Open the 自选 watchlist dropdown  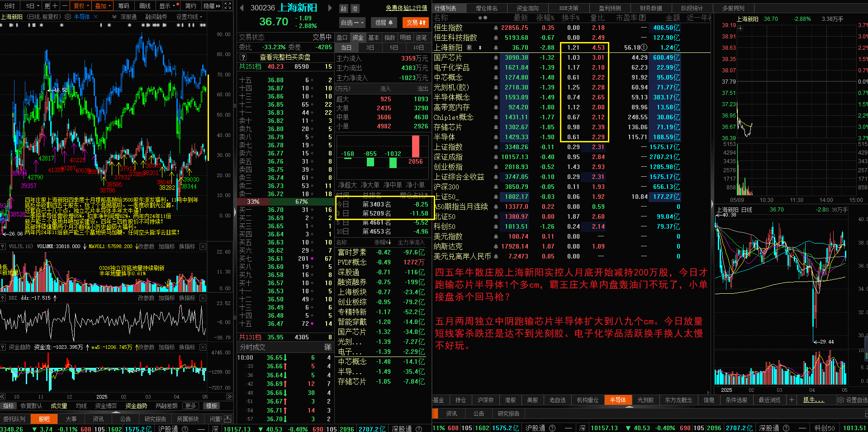(x=352, y=22)
